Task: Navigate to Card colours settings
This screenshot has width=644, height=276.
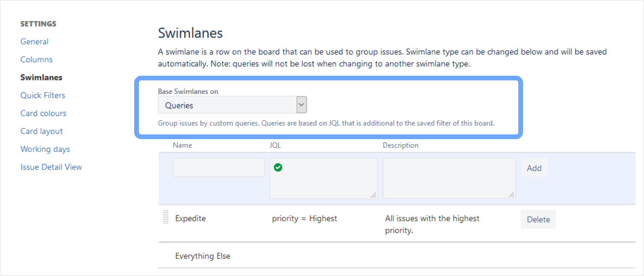Action: tap(43, 113)
